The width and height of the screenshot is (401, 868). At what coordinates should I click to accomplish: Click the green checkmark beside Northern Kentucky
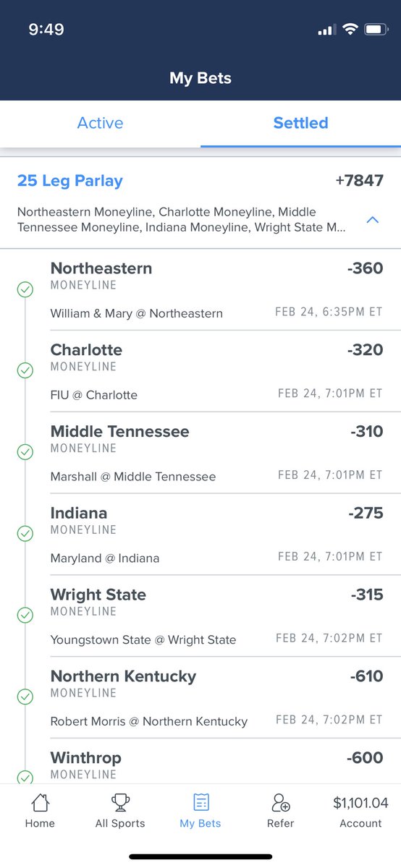pyautogui.click(x=25, y=697)
